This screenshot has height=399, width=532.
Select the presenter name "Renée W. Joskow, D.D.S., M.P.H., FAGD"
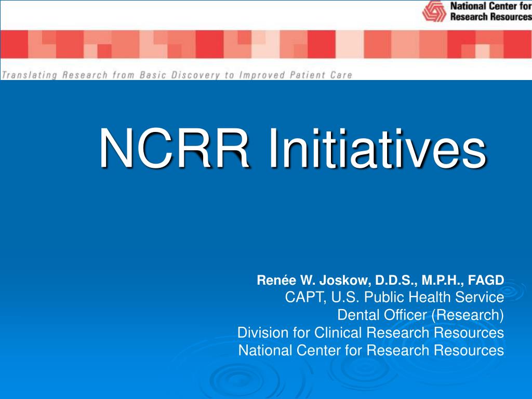pos(380,280)
